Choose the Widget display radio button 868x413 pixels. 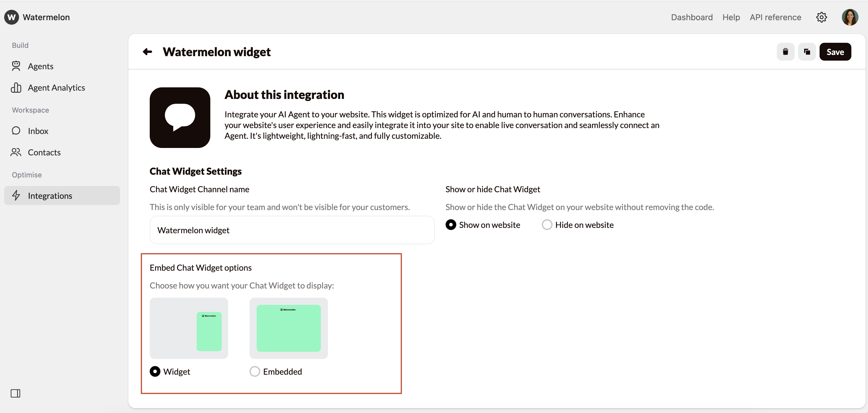coord(155,371)
